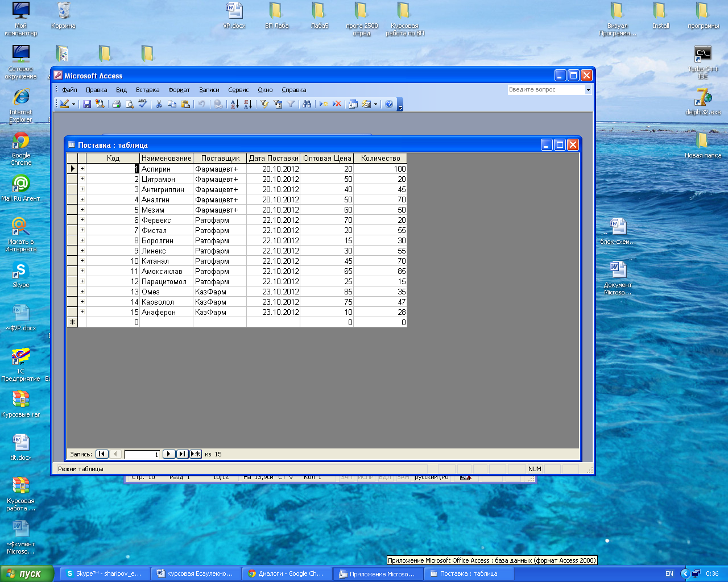Open Print Preview from the toolbar
This screenshot has width=728, height=582.
129,104
